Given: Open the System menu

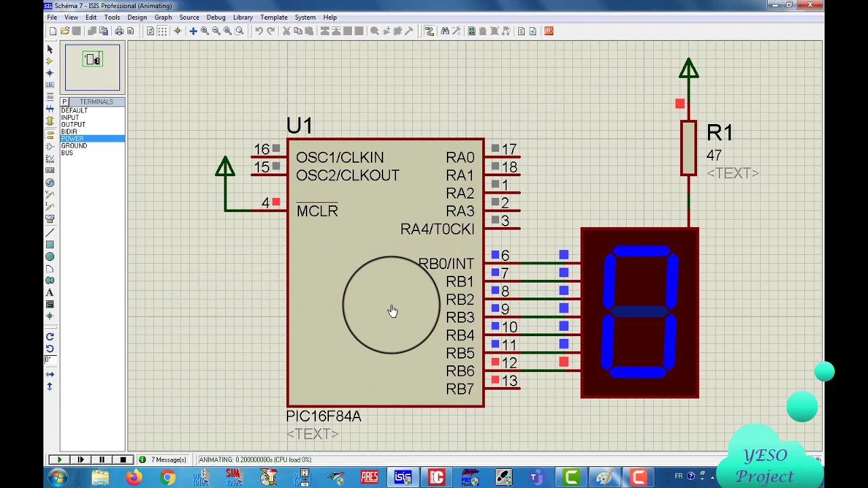Looking at the screenshot, I should [305, 17].
